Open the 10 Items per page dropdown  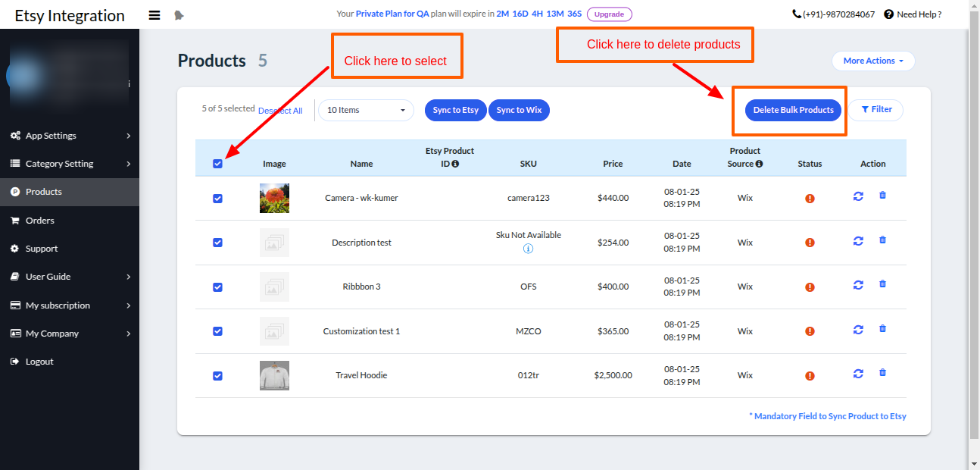[366, 110]
